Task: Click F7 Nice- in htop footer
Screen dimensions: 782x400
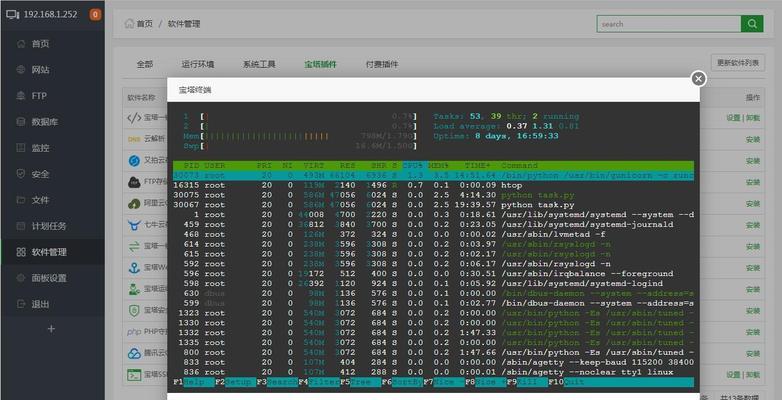Action: [x=443, y=382]
